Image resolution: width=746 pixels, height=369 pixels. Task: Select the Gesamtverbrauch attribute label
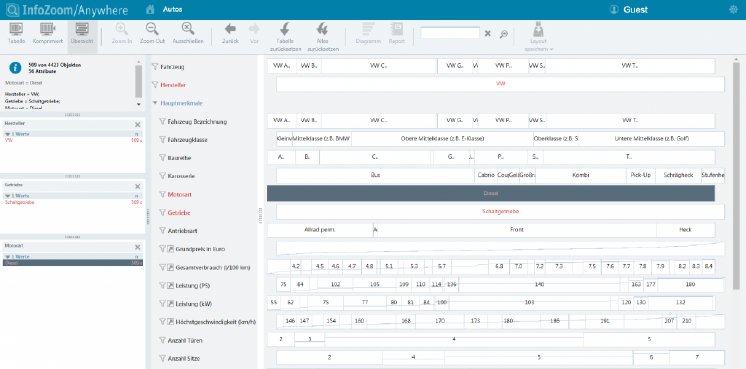tap(213, 268)
